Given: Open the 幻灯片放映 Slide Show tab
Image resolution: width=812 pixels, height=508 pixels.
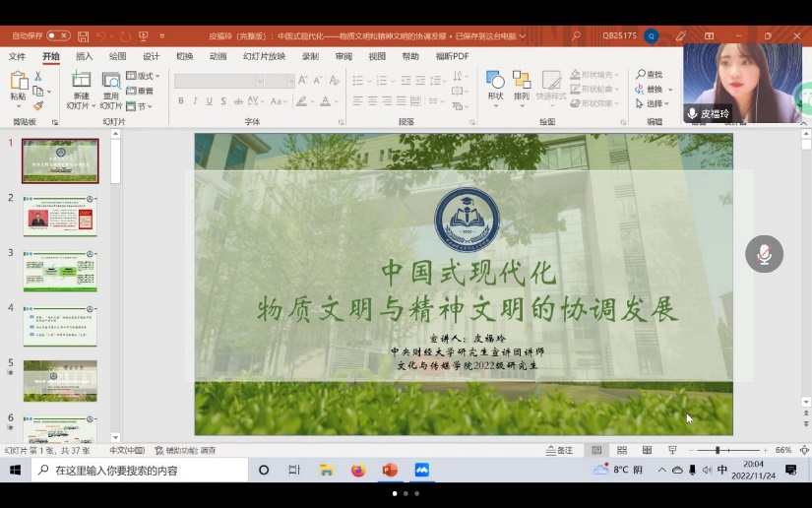Looking at the screenshot, I should coord(264,56).
